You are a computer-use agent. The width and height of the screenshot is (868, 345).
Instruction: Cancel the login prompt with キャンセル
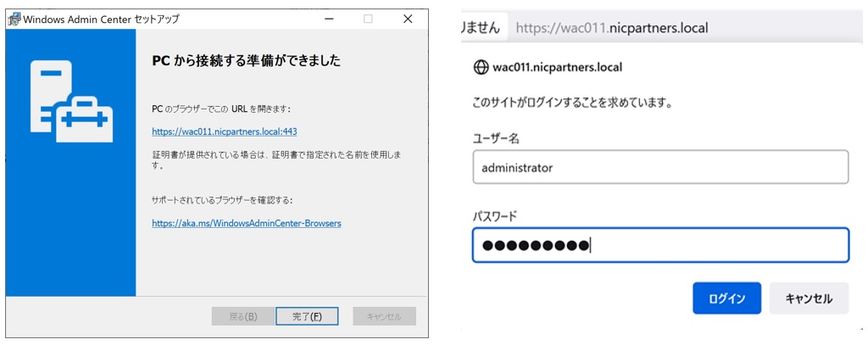tap(808, 298)
